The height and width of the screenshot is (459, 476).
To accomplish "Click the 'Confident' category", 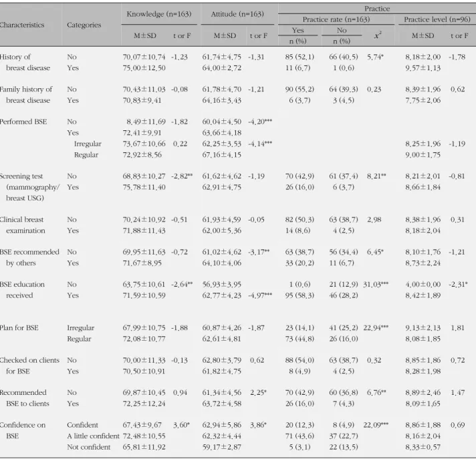I will click(x=83, y=425).
